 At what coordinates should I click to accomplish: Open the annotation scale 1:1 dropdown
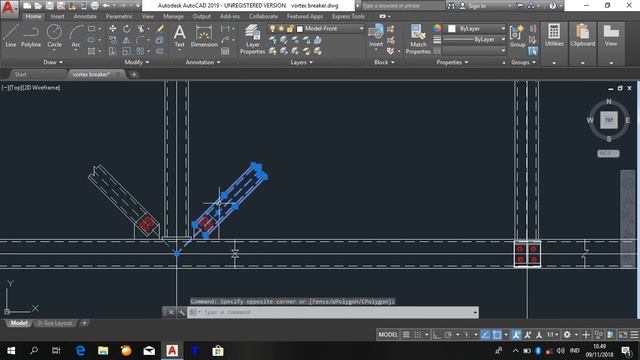coord(553,335)
